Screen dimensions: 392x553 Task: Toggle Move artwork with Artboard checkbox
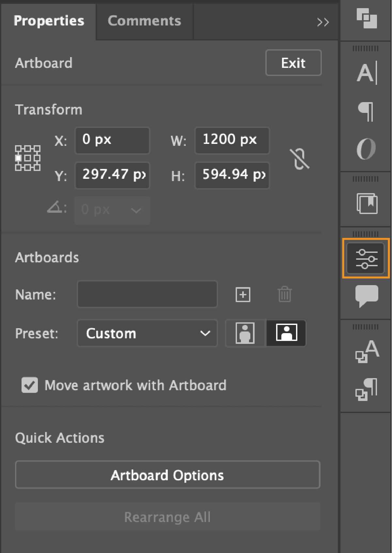[30, 385]
